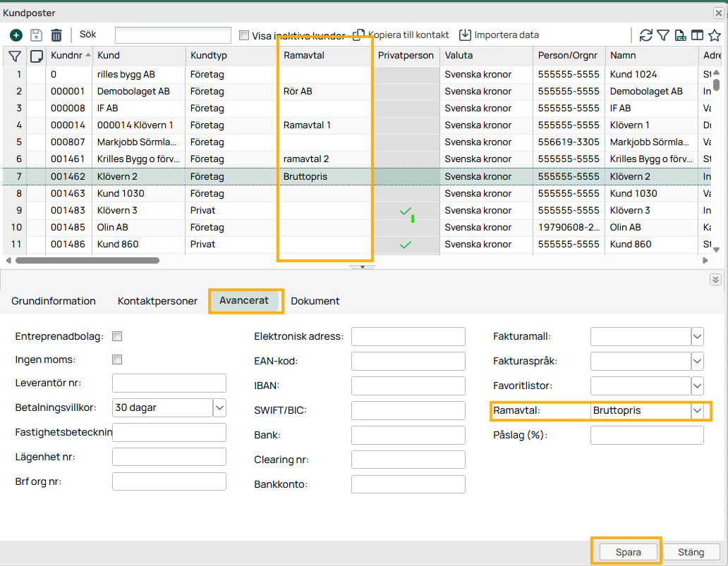Click the Leverantör nr input field
This screenshot has height=566, width=728.
point(169,383)
